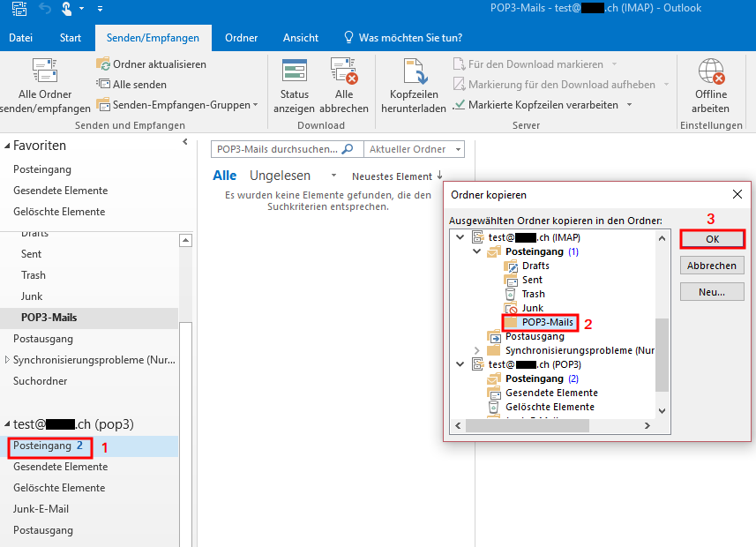
Task: Collapse Posteingang (1) in dialog tree
Action: click(x=477, y=251)
